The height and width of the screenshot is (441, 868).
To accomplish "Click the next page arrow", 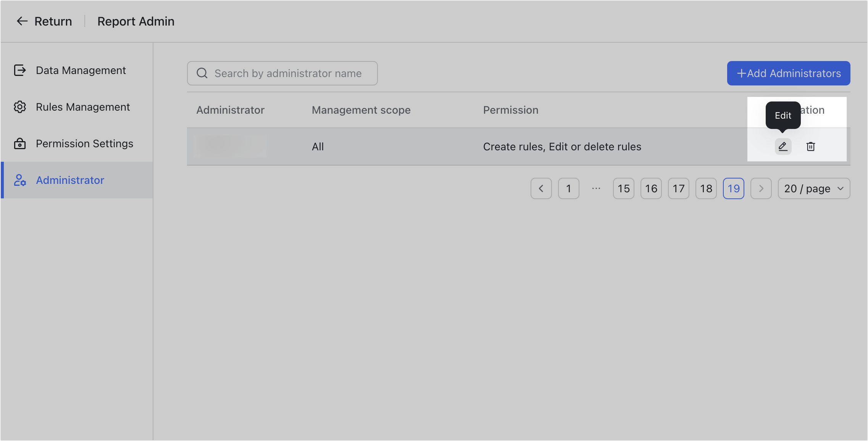I will click(x=761, y=188).
